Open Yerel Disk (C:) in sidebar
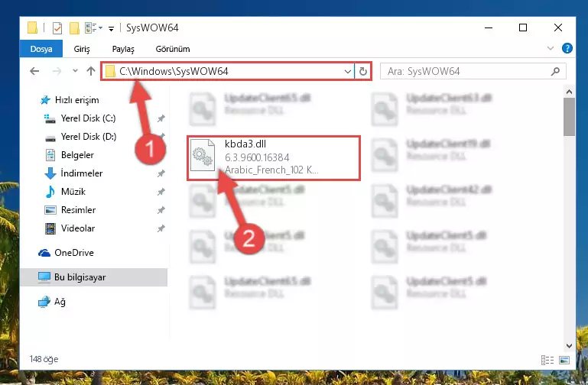The width and height of the screenshot is (588, 385). tap(88, 118)
